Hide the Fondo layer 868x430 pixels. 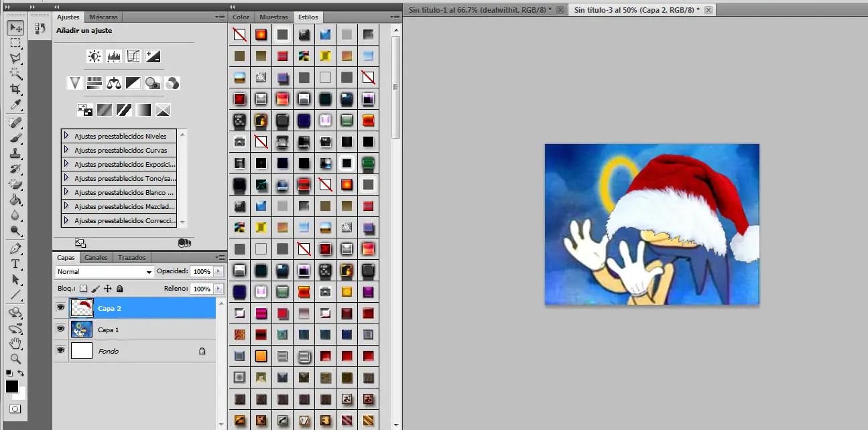pyautogui.click(x=61, y=350)
